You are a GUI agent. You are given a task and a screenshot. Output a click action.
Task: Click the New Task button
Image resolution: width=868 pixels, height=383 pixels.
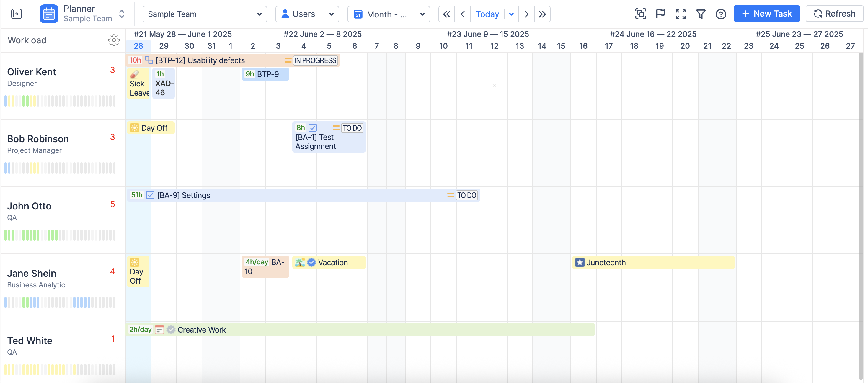coord(766,14)
